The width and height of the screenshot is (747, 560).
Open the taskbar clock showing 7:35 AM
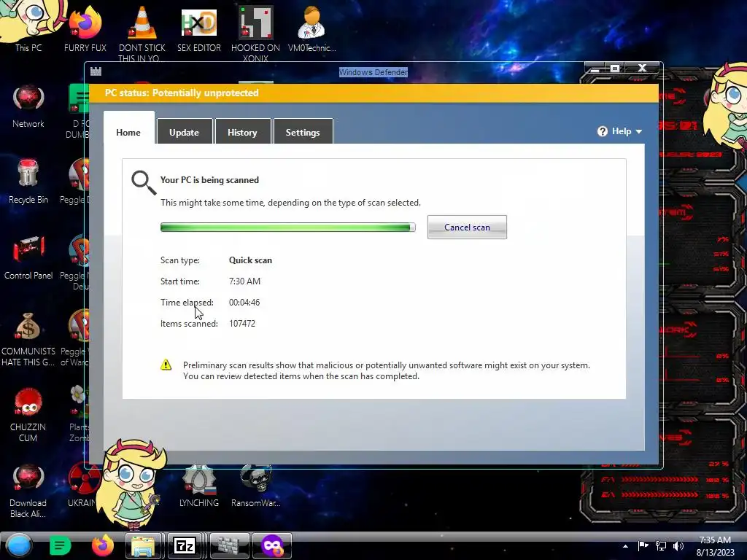(715, 546)
